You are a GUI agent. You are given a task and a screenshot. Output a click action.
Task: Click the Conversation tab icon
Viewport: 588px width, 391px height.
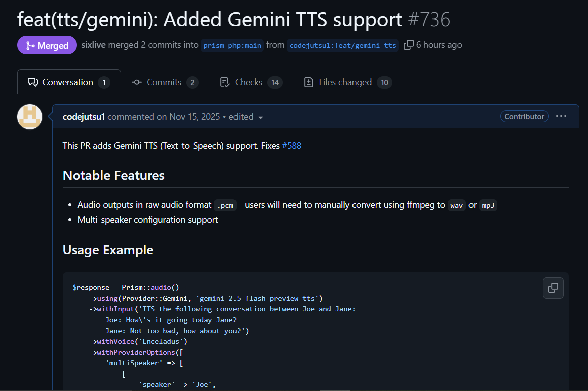point(33,82)
